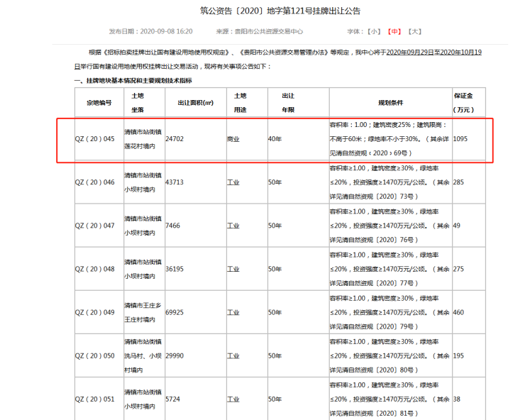The width and height of the screenshot is (525, 420).
Task: Click planning text 清自然资规〔2020〕79号
Action: point(380,327)
